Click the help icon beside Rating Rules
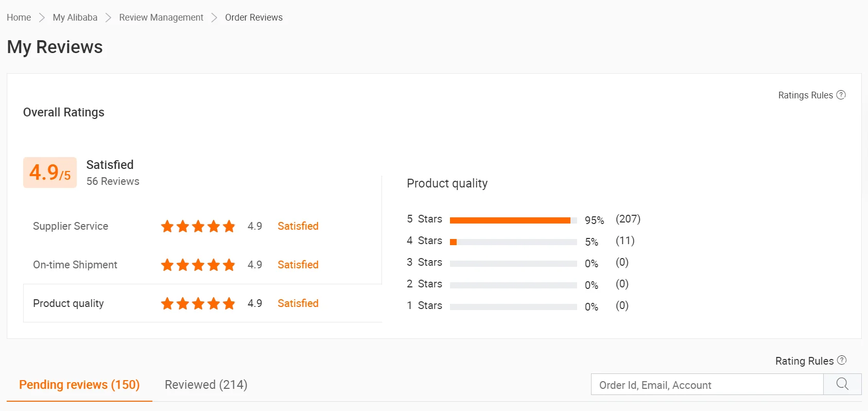 point(842,361)
